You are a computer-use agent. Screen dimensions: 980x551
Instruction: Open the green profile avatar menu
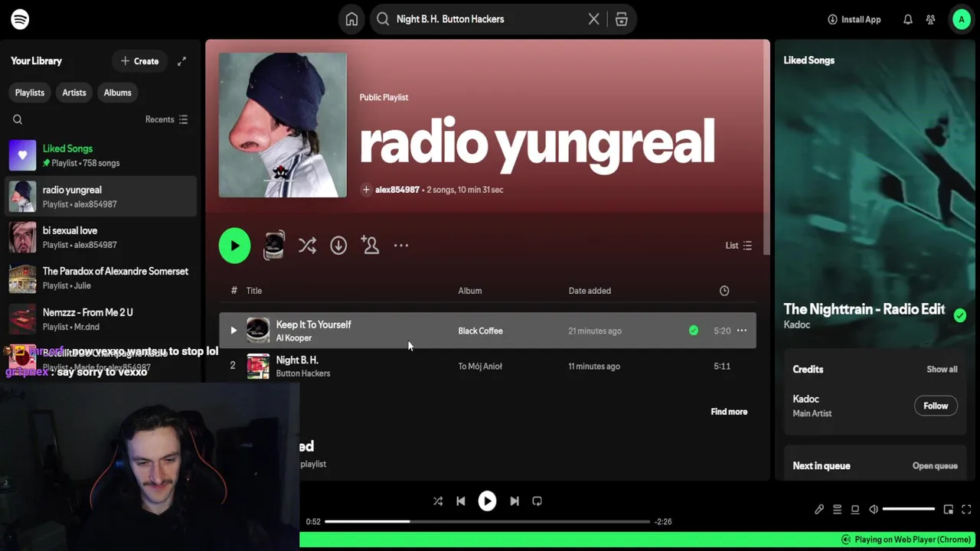(961, 19)
